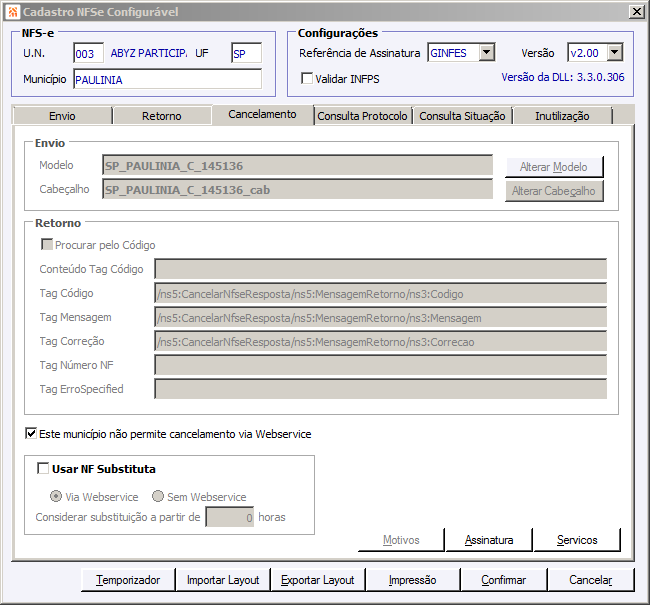The height and width of the screenshot is (605, 650).
Task: Switch to the Envio tab
Action: pyautogui.click(x=63, y=116)
